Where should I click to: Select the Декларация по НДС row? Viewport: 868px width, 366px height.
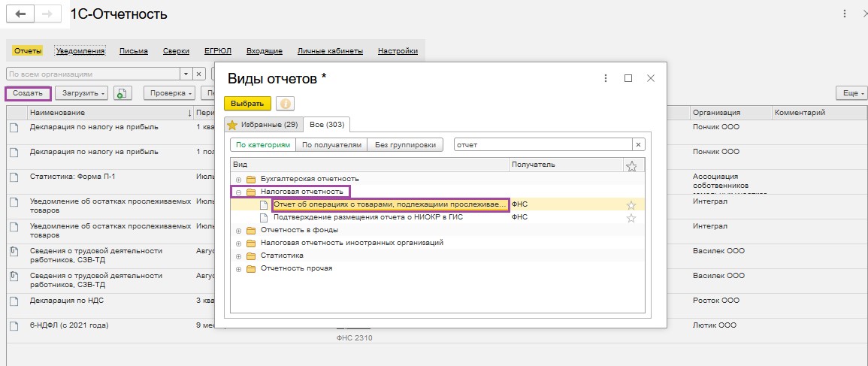[66, 301]
